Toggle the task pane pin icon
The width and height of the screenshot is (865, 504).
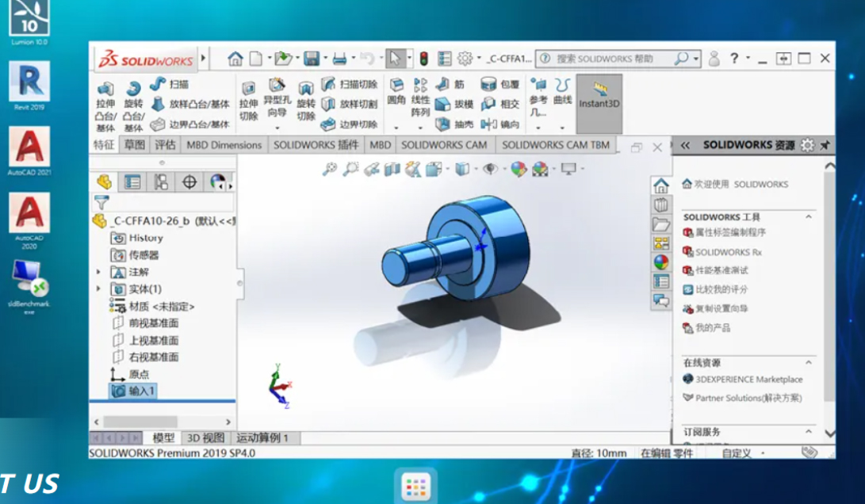[825, 145]
